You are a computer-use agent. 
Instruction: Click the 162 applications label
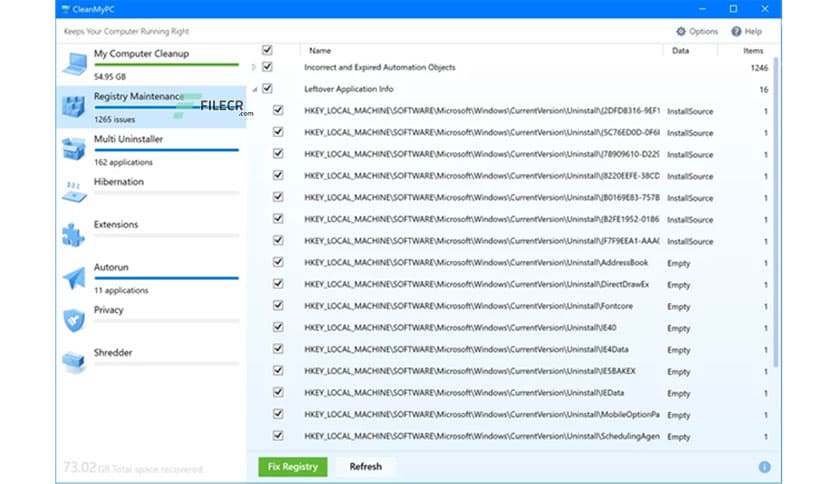tap(123, 162)
